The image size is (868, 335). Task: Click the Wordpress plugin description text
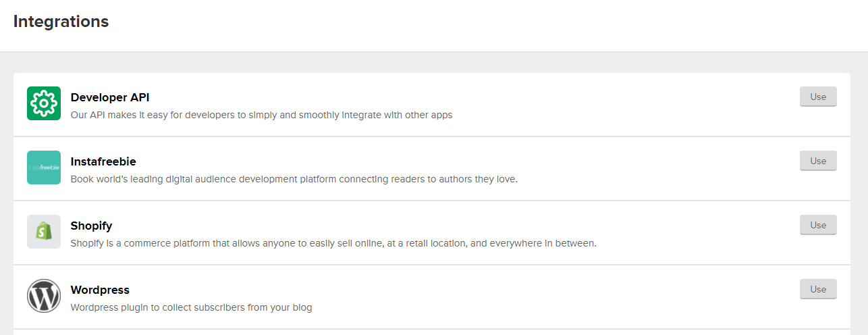(x=191, y=307)
